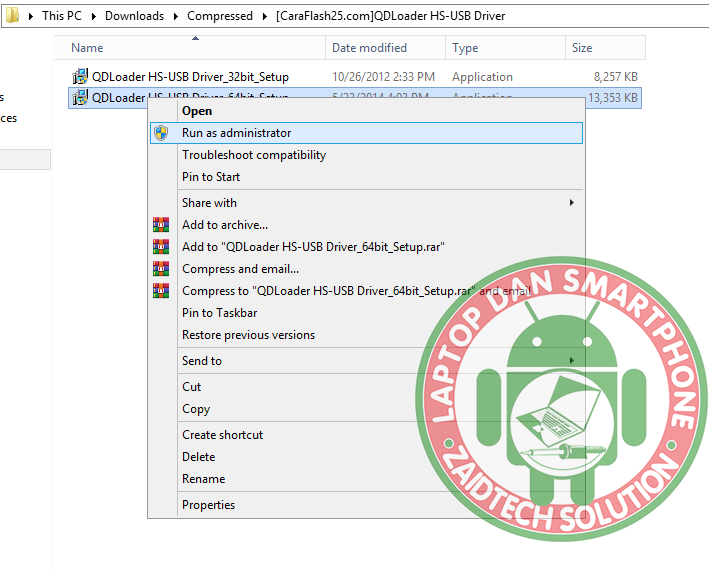This screenshot has width=709, height=570.
Task: Expand the Share with submenu arrow
Action: (572, 203)
